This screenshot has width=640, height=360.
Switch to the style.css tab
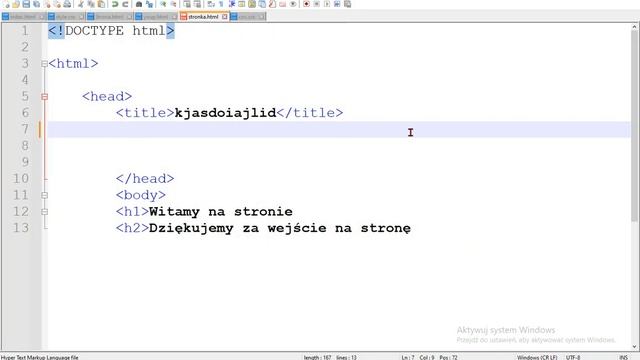click(66, 17)
